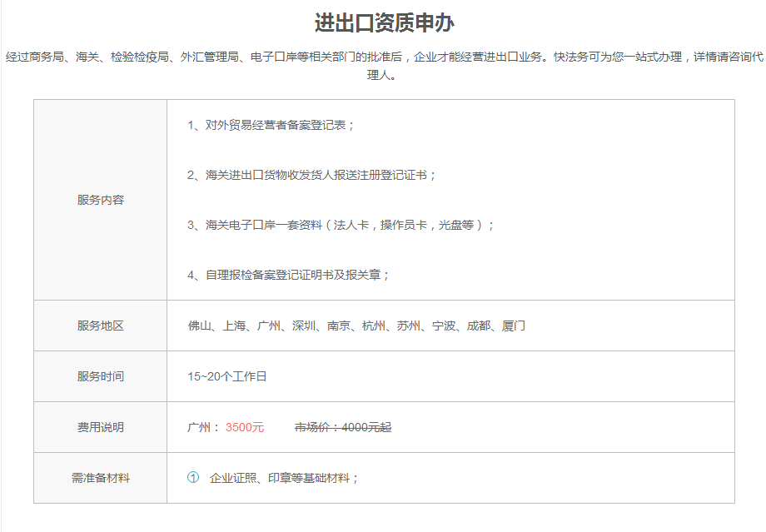Click item 2 about 海关进出口货物收发货人 registration

coord(312,175)
